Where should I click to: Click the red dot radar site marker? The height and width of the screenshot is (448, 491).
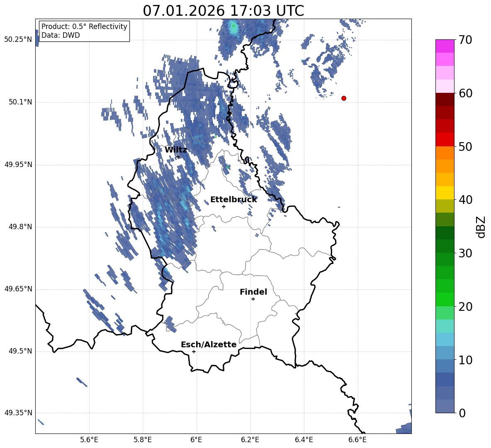[x=344, y=98]
